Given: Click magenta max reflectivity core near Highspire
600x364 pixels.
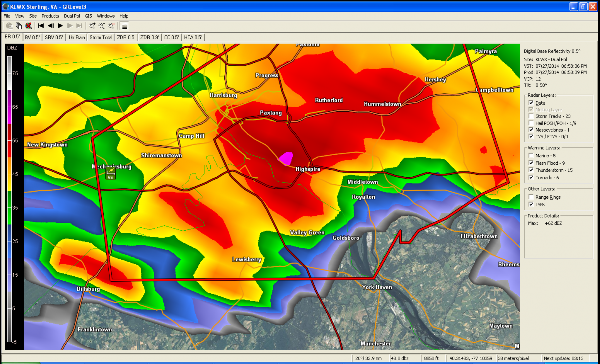Looking at the screenshot, I should pyautogui.click(x=286, y=158).
